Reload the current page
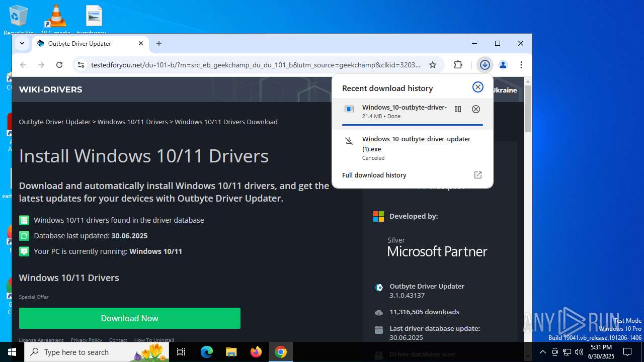644x362 pixels. pos(59,65)
